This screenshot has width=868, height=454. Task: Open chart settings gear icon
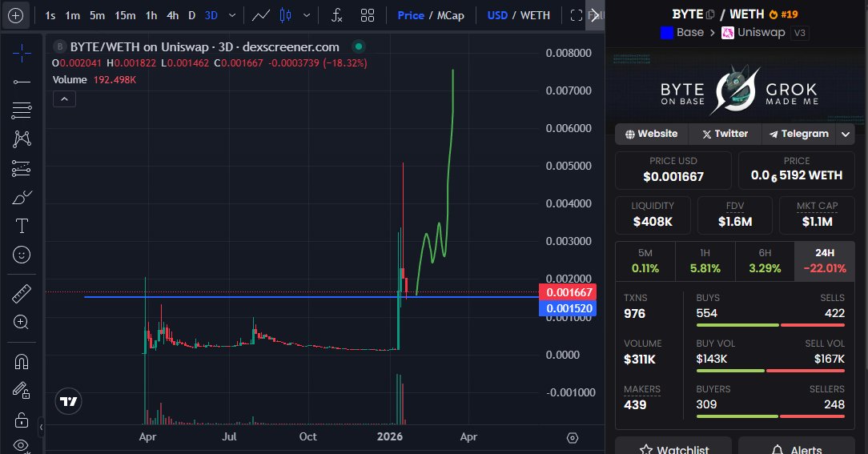tap(573, 438)
